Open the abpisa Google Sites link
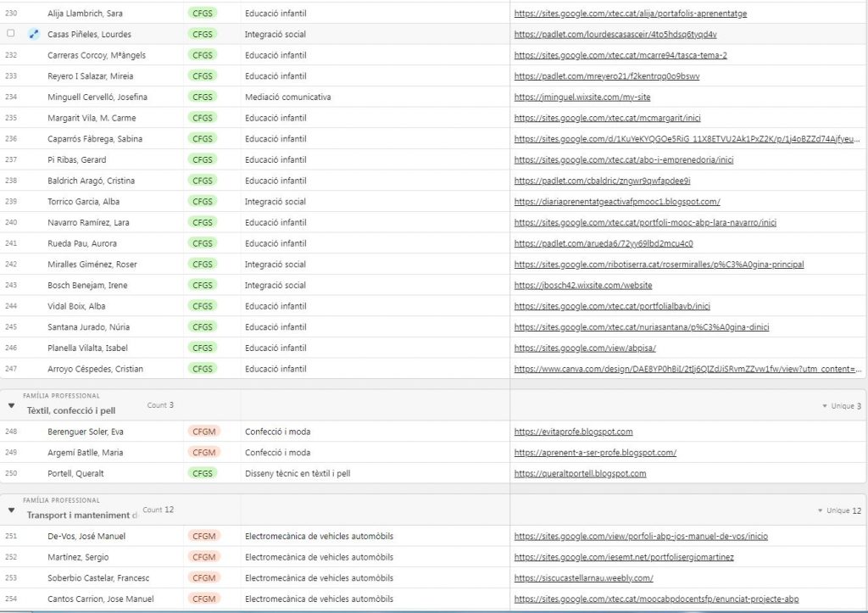Image resolution: width=868 pixels, height=613 pixels. coord(585,348)
